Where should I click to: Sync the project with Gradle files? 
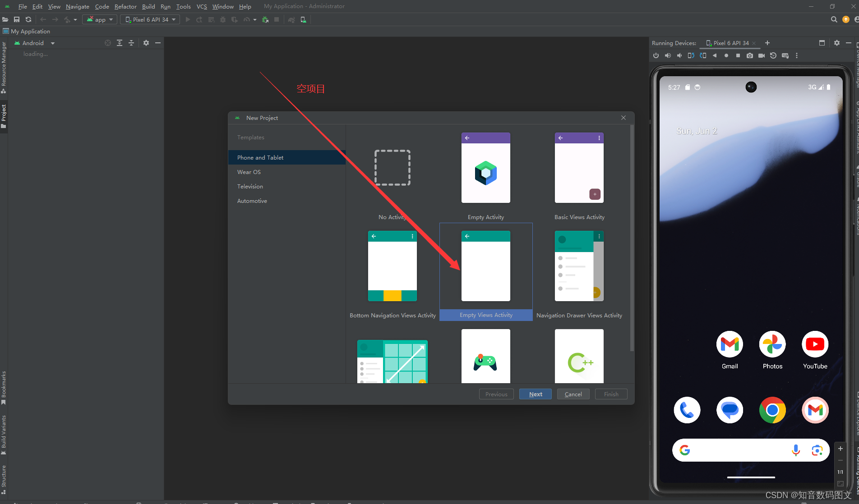pos(28,19)
